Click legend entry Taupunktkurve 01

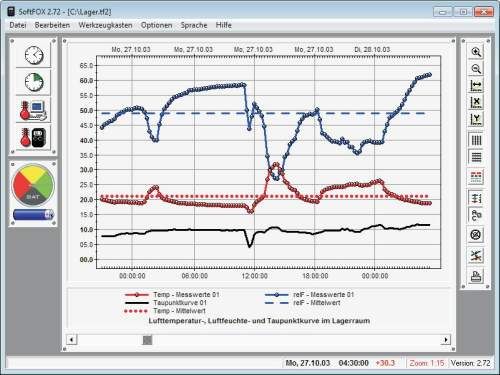[x=165, y=303]
